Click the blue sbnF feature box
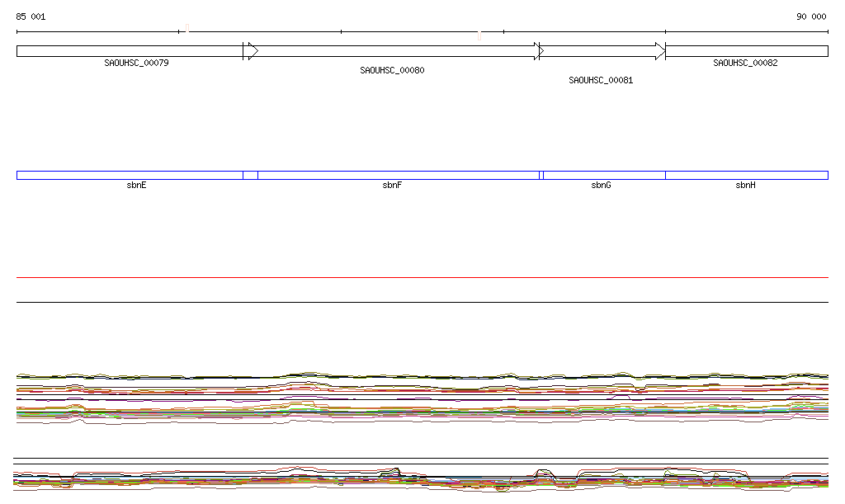This screenshot has width=845, height=504. coord(398,175)
